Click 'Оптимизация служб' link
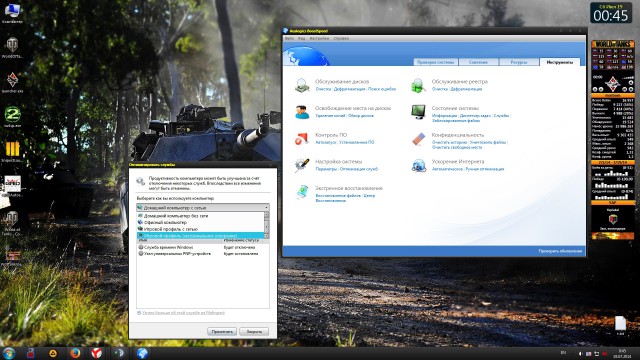Image resolution: width=640 pixels, height=360 pixels. coord(359,169)
